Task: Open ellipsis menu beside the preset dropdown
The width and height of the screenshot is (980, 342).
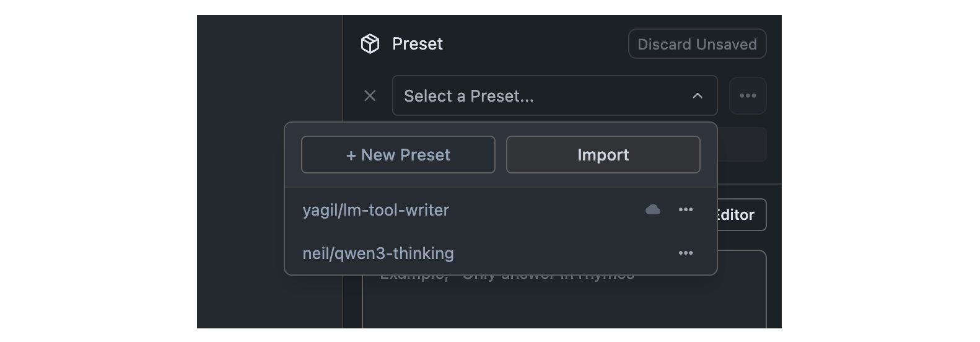Action: click(x=748, y=96)
